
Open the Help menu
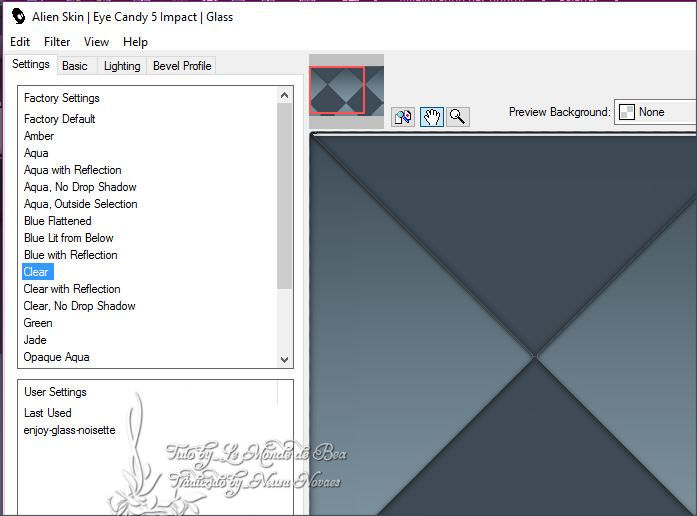click(x=135, y=42)
